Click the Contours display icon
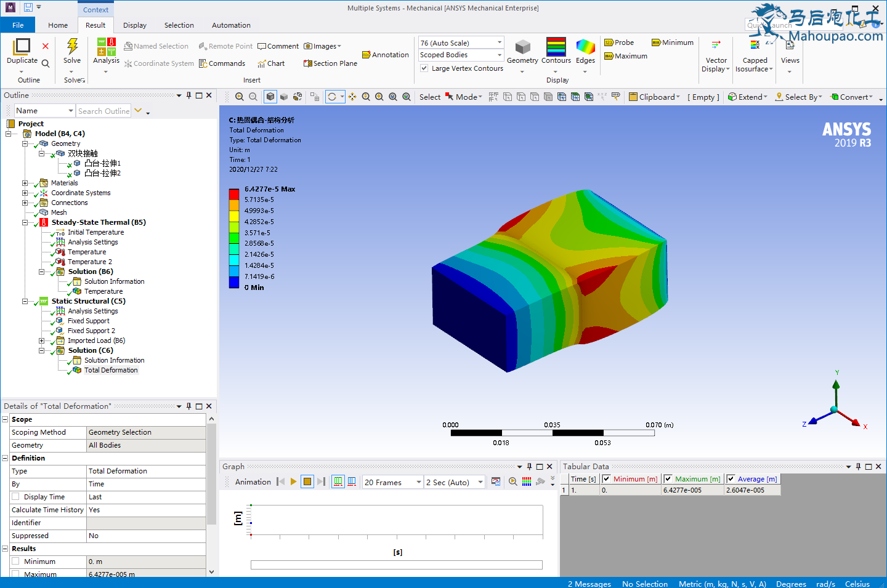Screen dimensions: 887x588 pyautogui.click(x=556, y=46)
